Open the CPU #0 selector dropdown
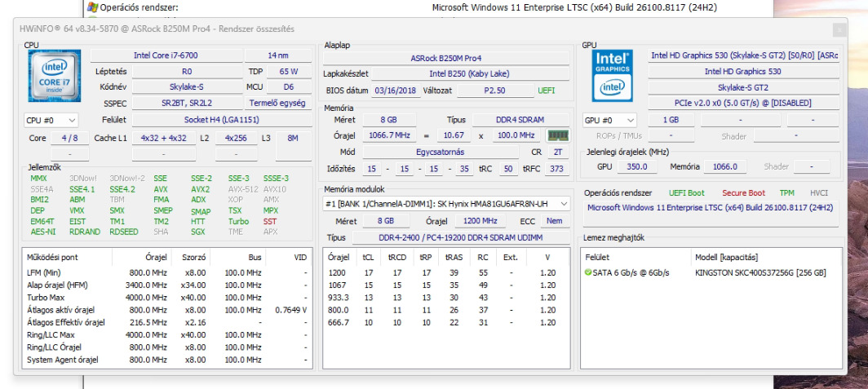 click(51, 120)
